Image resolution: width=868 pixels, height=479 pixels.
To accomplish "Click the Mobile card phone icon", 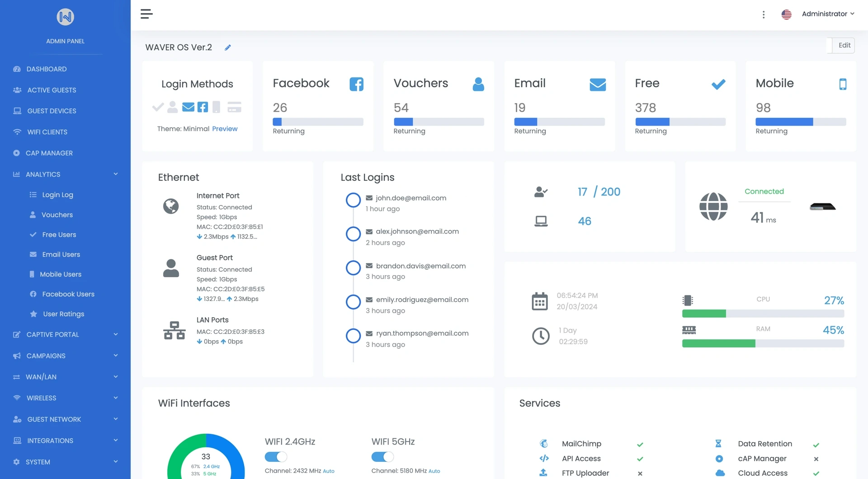I will coord(842,84).
